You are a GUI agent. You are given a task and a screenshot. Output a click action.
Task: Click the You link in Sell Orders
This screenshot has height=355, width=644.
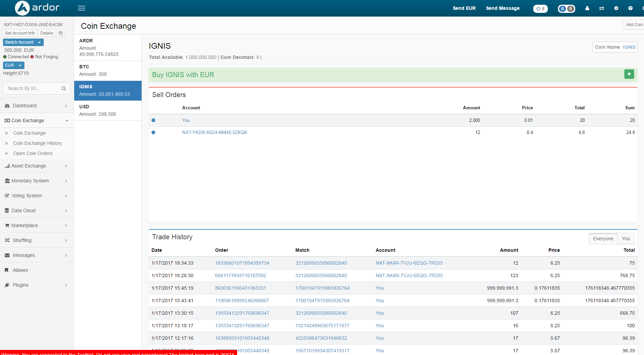186,120
